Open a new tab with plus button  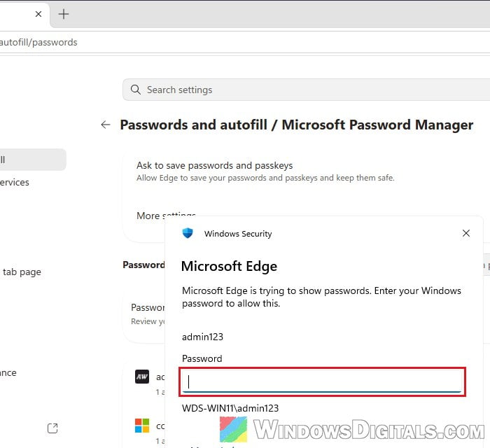(64, 14)
